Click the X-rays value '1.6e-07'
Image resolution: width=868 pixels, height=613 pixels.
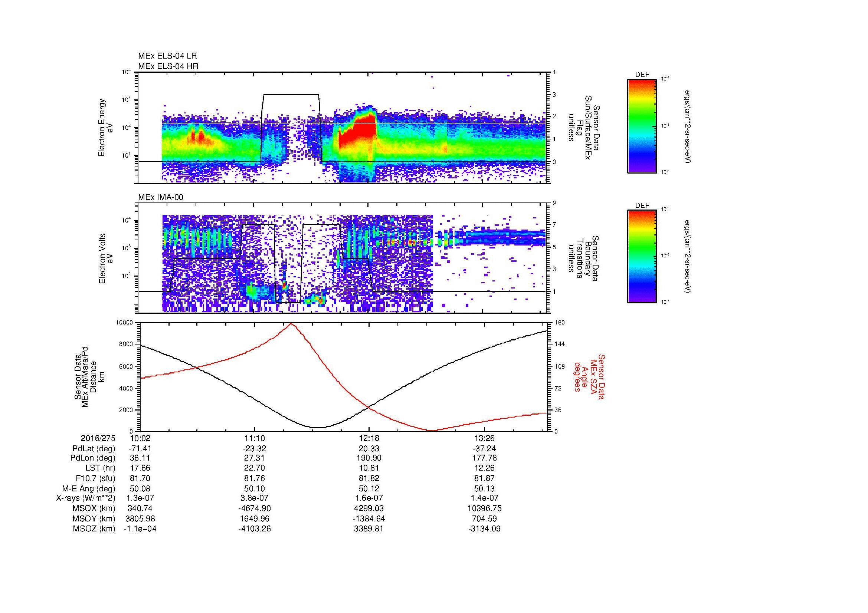(369, 498)
